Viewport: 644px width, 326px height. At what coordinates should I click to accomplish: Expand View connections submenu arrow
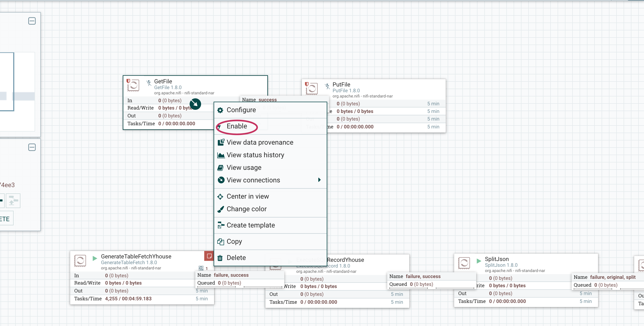319,180
